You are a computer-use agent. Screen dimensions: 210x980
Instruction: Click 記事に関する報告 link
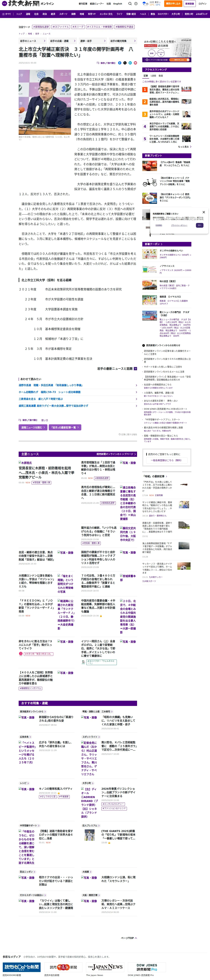[128, 434]
